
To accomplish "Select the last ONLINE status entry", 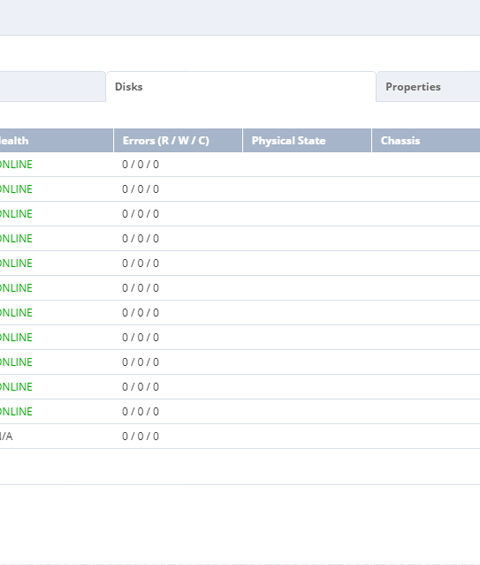I will tap(16, 411).
